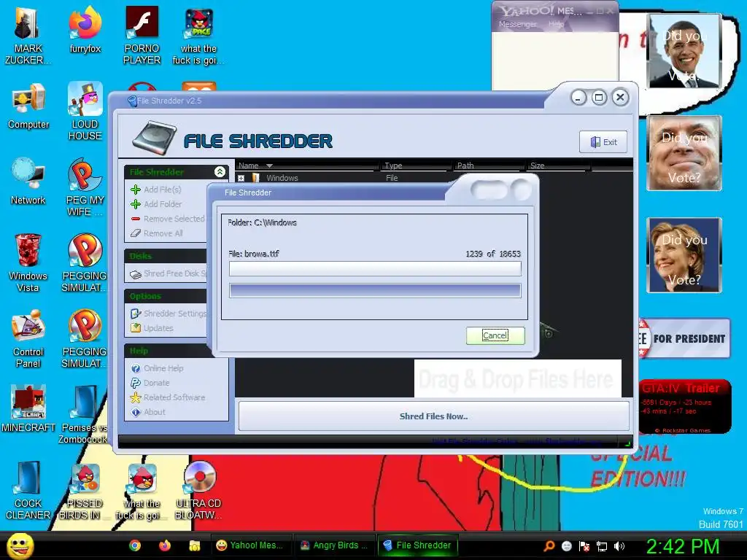The height and width of the screenshot is (560, 747).
Task: Click Shred Files Now button
Action: point(433,416)
